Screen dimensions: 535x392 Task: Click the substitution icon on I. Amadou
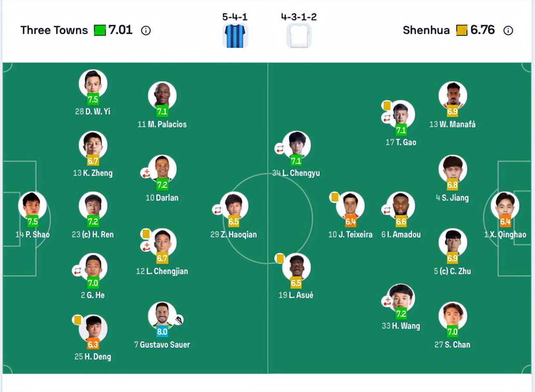[x=386, y=210]
